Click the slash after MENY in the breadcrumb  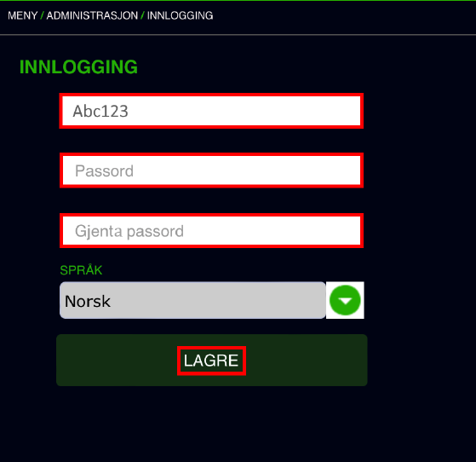coord(42,15)
